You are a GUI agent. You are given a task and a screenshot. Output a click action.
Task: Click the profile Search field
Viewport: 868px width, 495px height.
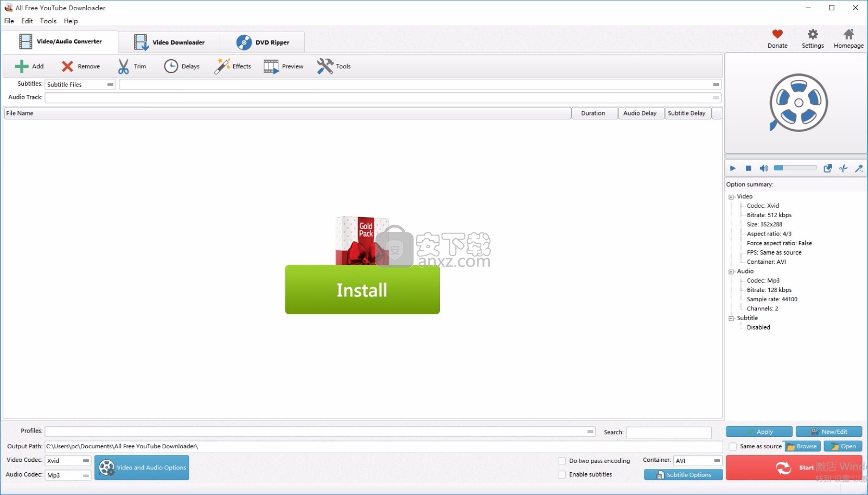pyautogui.click(x=669, y=433)
